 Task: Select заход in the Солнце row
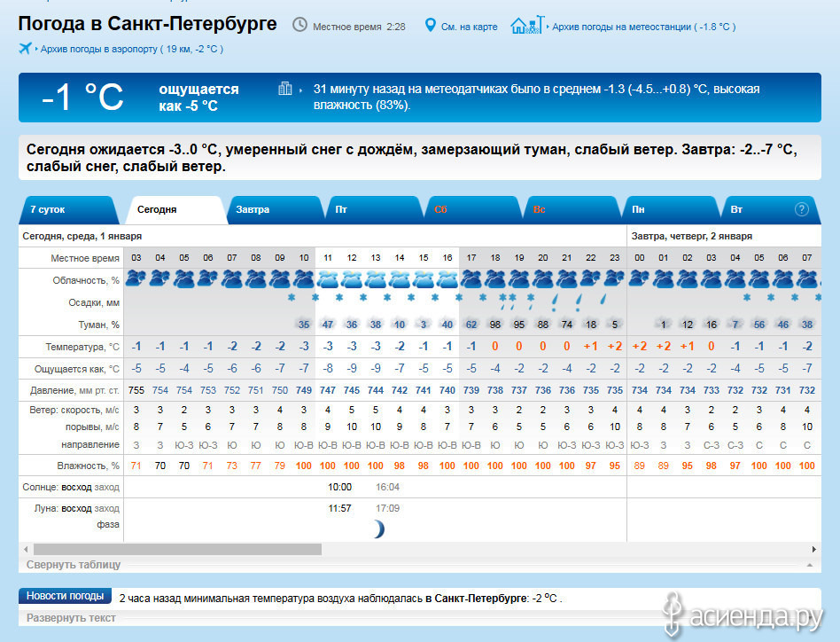[x=106, y=487]
